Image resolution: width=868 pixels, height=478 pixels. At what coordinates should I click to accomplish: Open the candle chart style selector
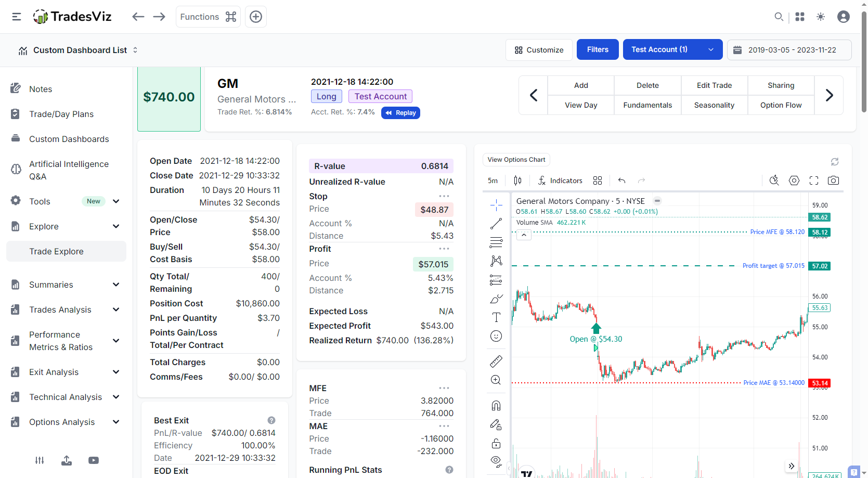(517, 180)
